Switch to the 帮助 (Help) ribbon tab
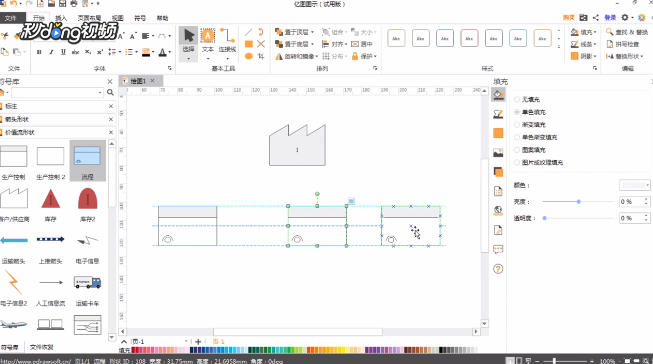653x364 pixels. click(162, 18)
